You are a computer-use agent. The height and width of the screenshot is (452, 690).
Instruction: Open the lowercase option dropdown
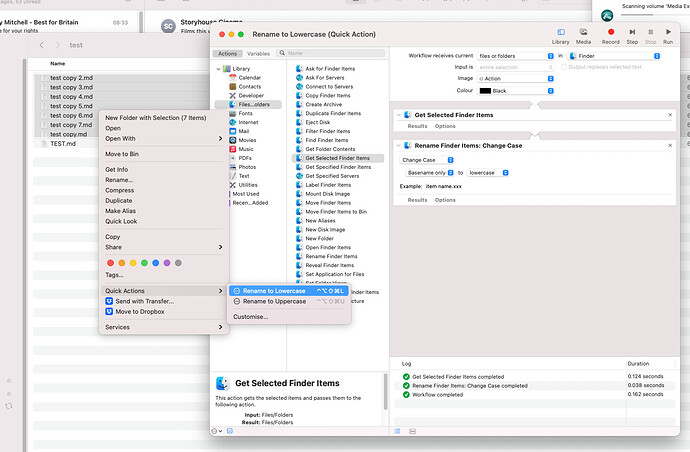pyautogui.click(x=488, y=173)
